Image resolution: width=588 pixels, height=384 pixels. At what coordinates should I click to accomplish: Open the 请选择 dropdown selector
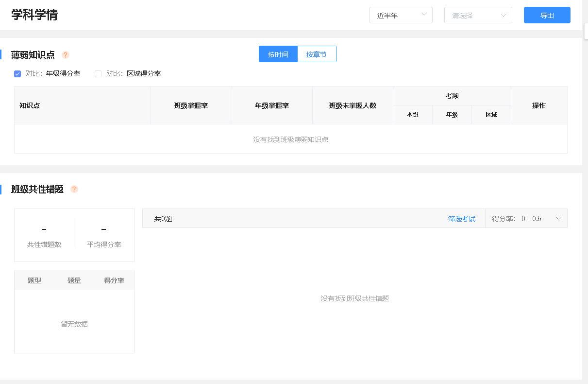[478, 15]
